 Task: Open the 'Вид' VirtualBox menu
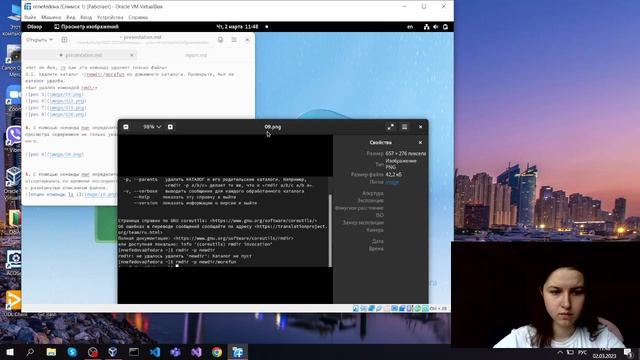pos(71,18)
